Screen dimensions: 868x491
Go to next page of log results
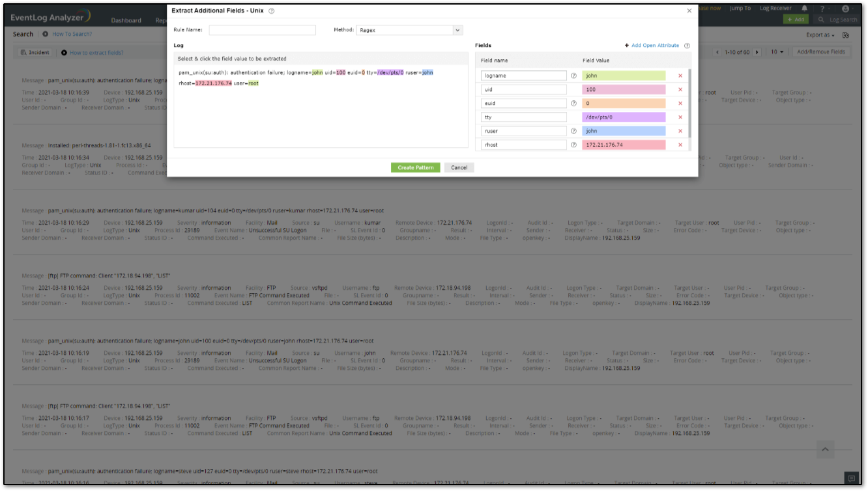(757, 52)
